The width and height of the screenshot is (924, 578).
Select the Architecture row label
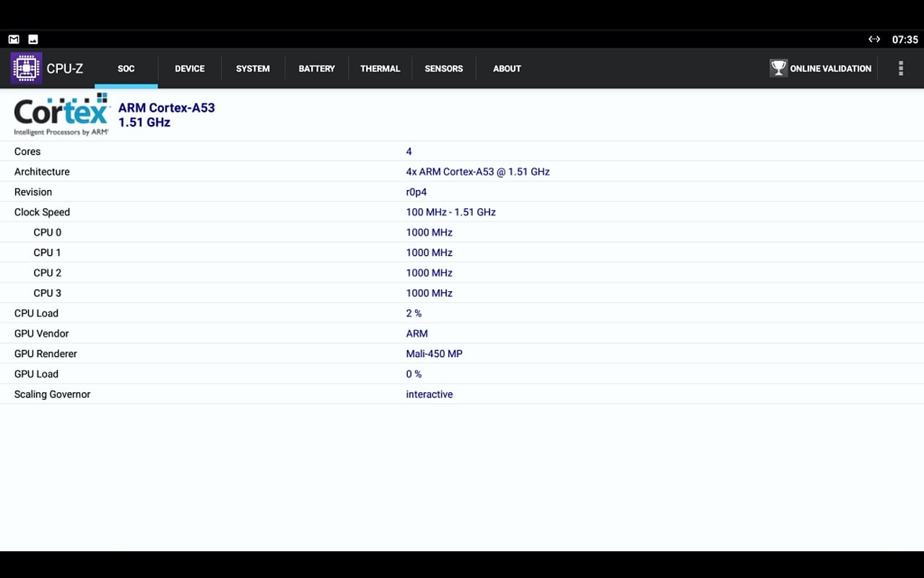(42, 172)
